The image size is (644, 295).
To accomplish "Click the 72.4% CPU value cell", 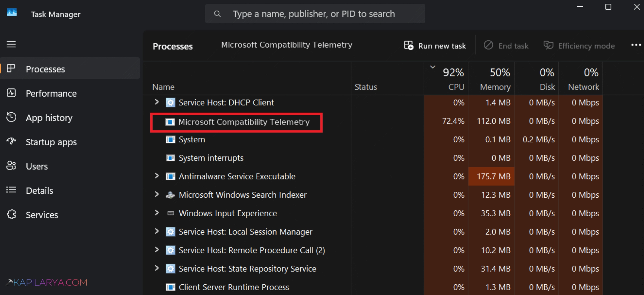I will point(446,121).
